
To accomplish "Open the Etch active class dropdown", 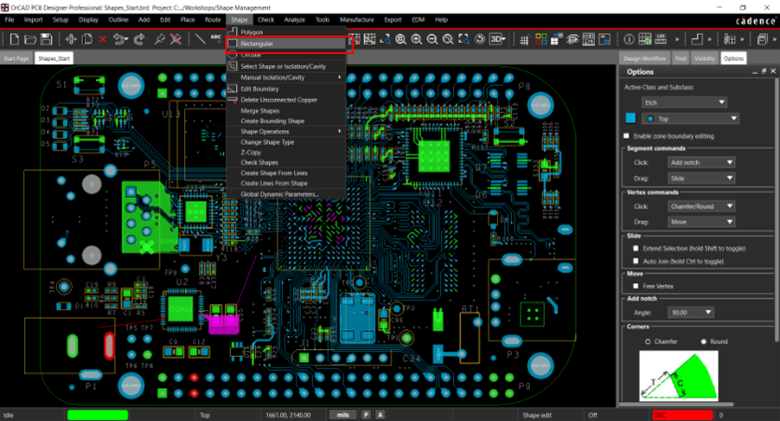I will coord(684,103).
